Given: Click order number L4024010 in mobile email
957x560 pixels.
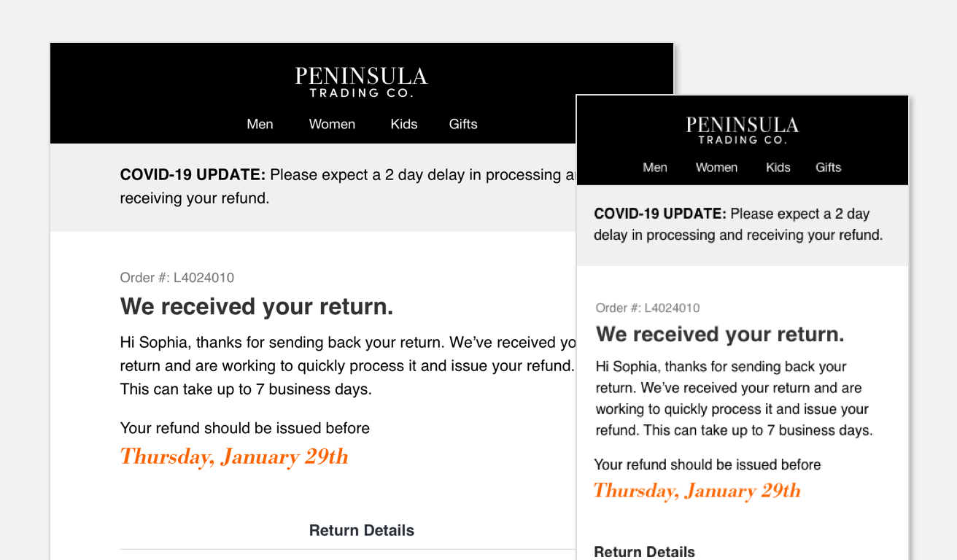Looking at the screenshot, I should (x=672, y=308).
